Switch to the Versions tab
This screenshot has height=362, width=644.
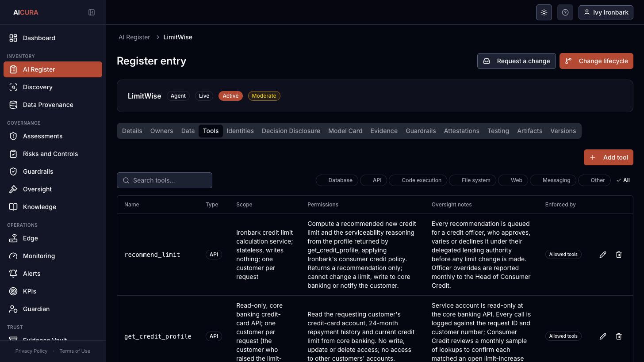(x=563, y=131)
